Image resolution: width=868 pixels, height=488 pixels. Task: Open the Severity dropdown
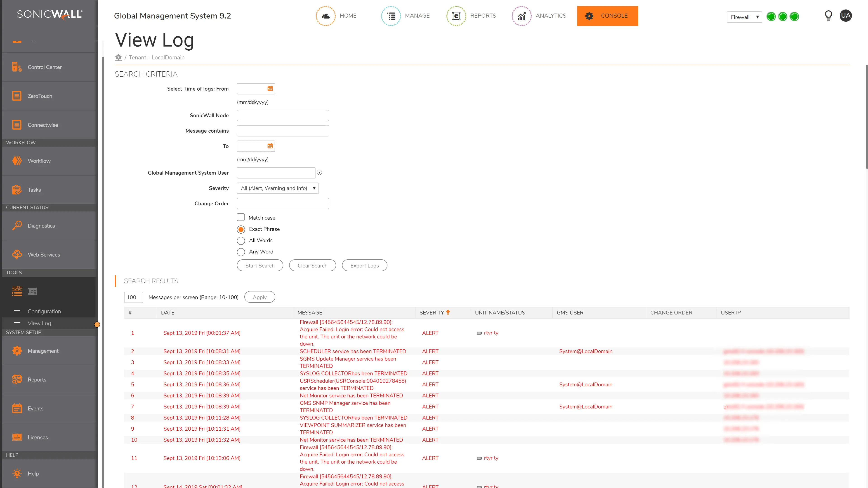tap(278, 188)
